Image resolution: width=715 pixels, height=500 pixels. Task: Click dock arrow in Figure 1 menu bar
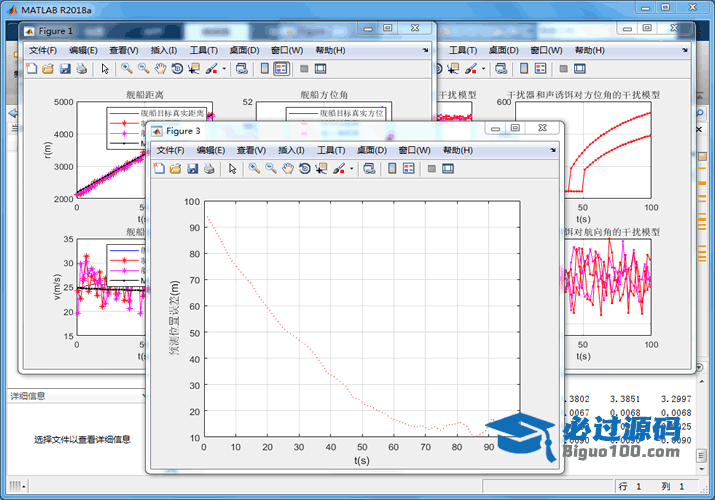click(x=425, y=50)
